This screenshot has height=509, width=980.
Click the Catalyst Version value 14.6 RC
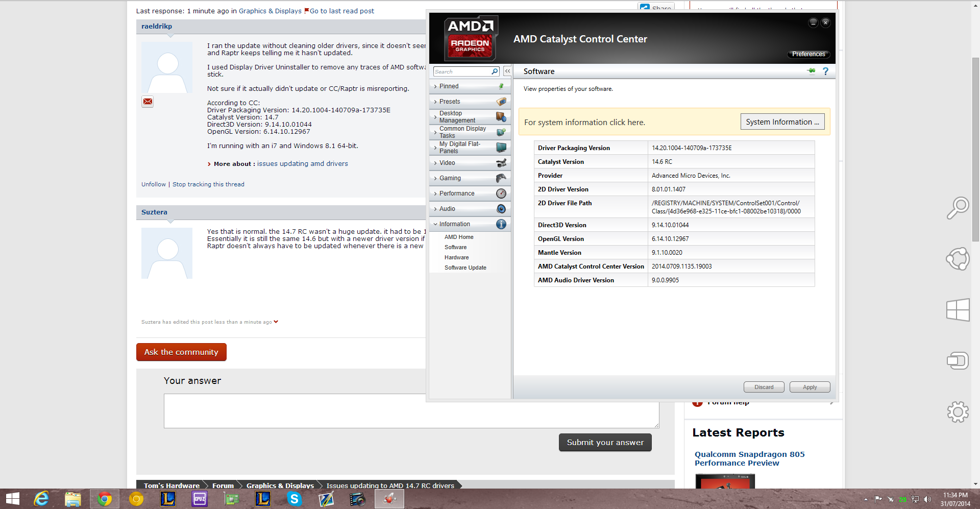point(661,162)
